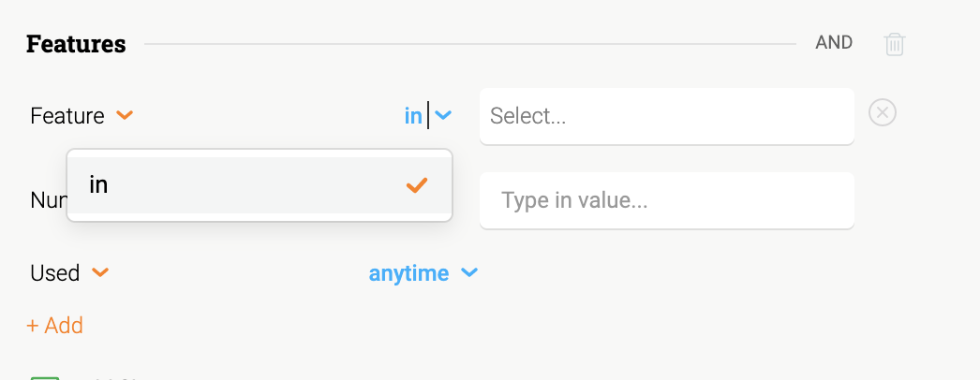This screenshot has height=380, width=980.
Task: Collapse the 'in' operator blue chevron
Action: click(x=443, y=115)
